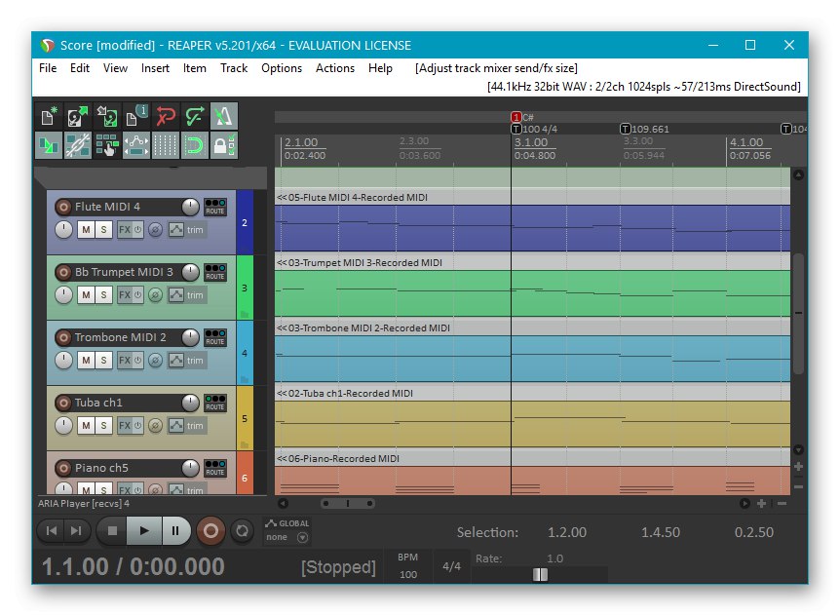Open the Track menu
This screenshot has height=616, width=840.
click(234, 68)
